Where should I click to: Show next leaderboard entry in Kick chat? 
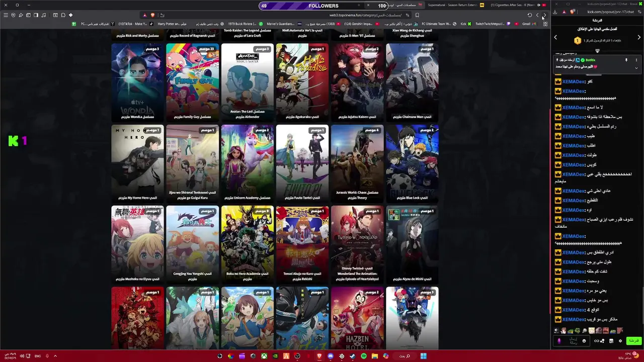[639, 37]
